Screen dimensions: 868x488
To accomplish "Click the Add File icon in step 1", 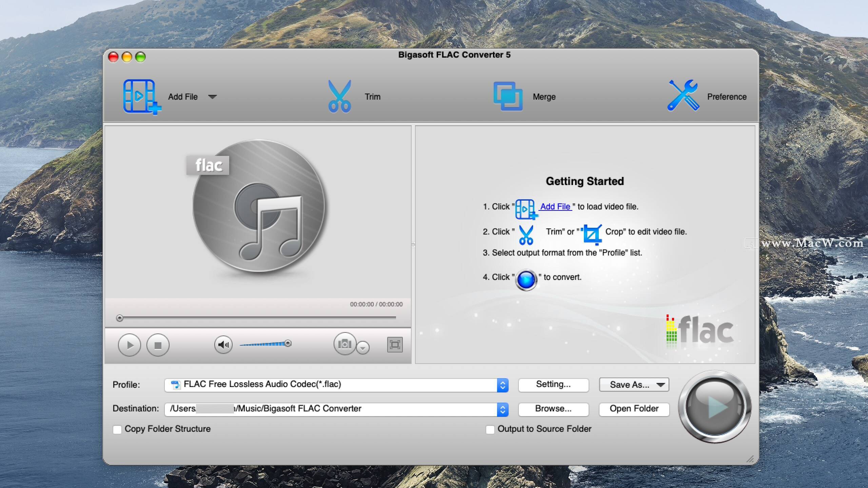I will (526, 209).
